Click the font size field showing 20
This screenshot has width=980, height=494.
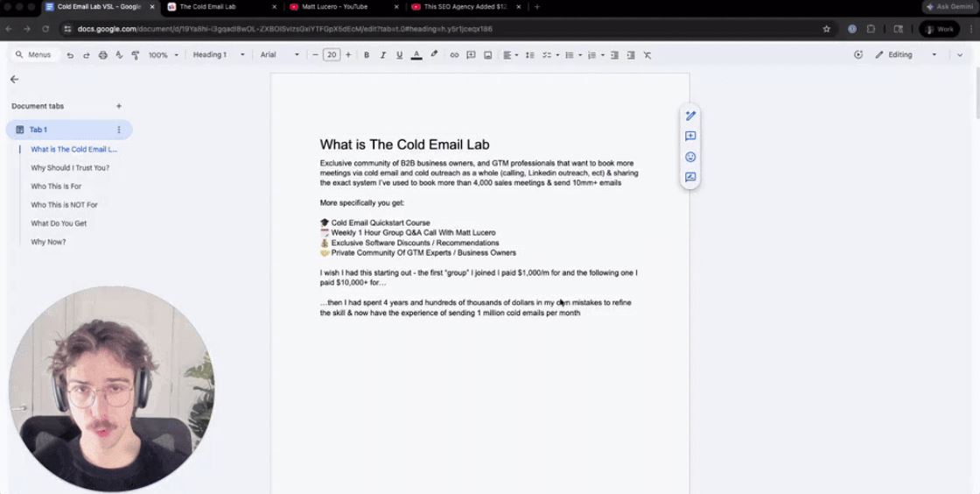[x=332, y=55]
